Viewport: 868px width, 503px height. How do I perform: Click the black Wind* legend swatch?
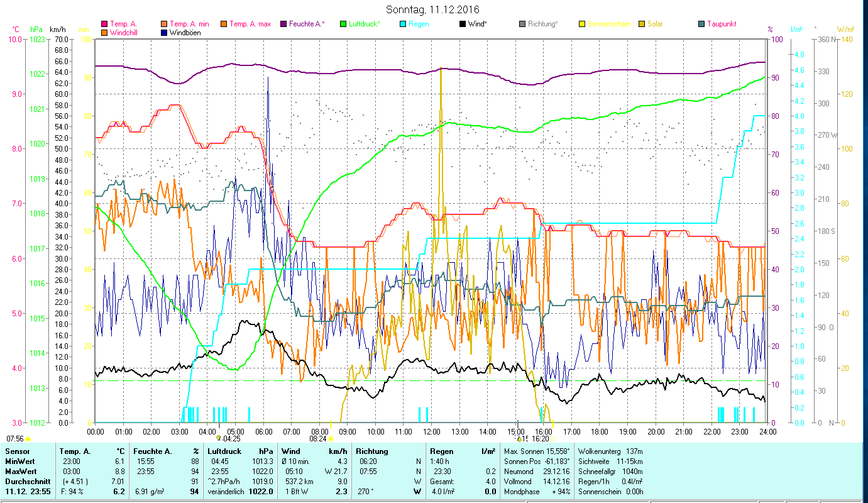(x=463, y=25)
